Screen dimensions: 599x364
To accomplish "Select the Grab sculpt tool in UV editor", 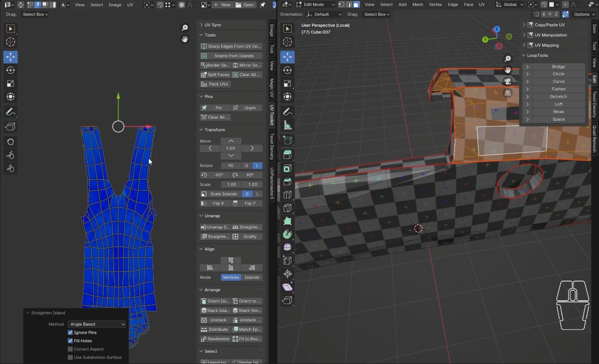I will [x=11, y=142].
